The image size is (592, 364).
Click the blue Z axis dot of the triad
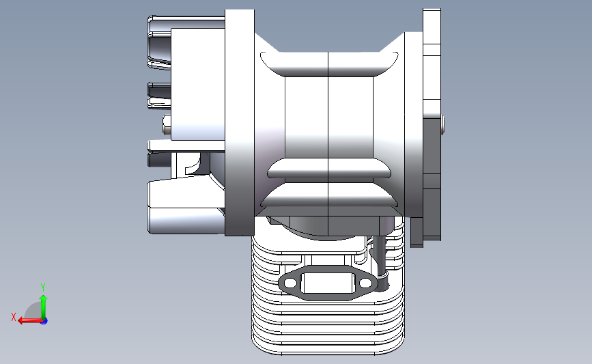(x=44, y=321)
